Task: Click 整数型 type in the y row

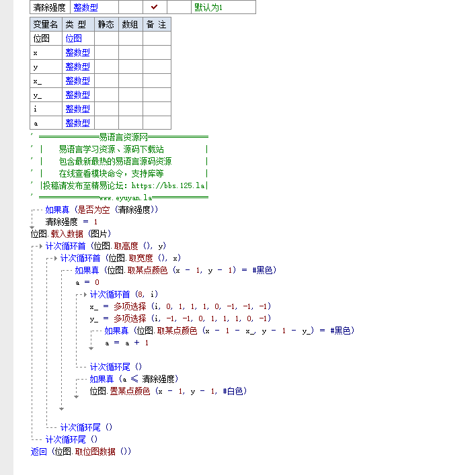Action: coord(78,67)
